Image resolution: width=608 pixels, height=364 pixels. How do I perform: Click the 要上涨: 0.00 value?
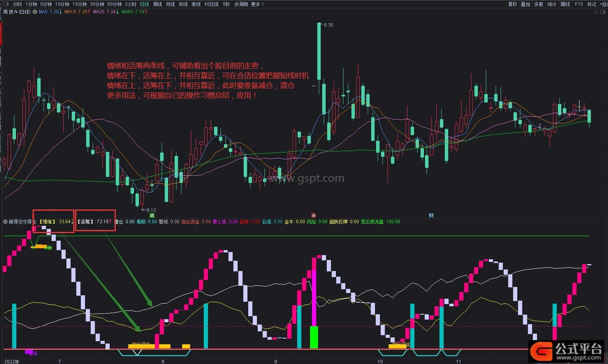(225, 222)
